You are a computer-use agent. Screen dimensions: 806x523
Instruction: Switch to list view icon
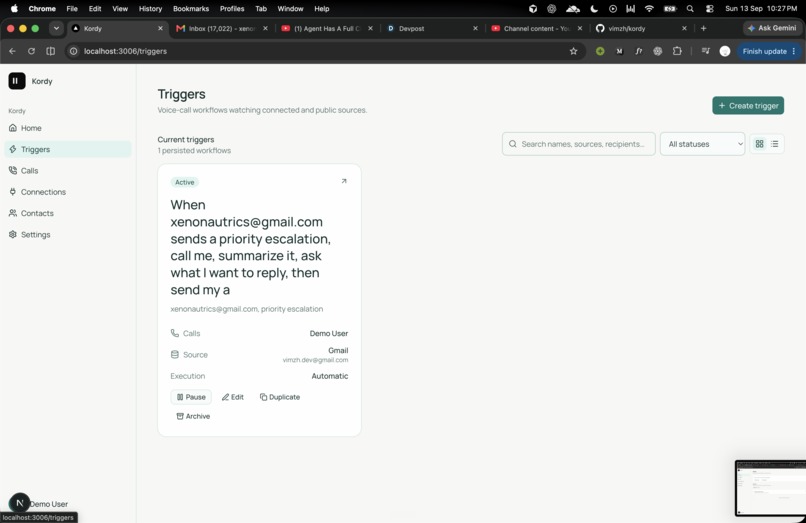pos(775,144)
